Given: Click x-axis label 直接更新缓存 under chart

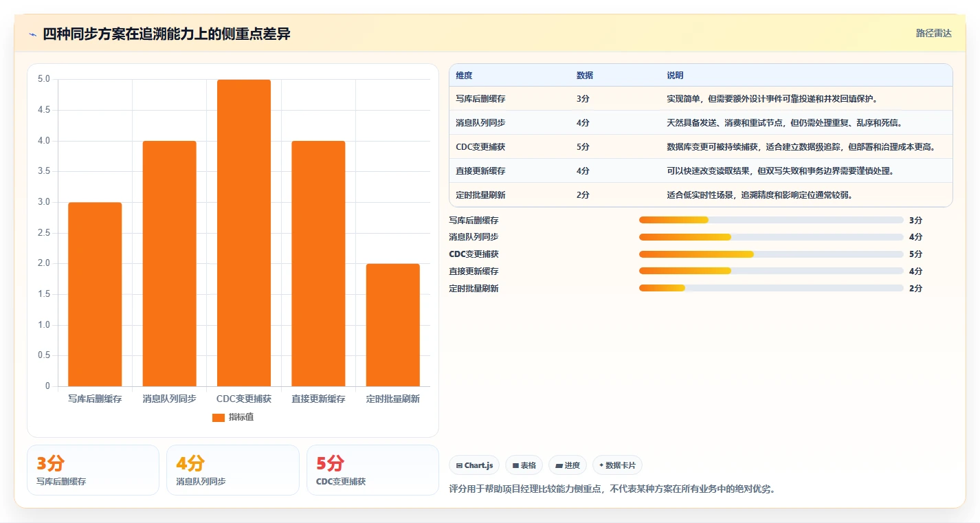Looking at the screenshot, I should (318, 399).
